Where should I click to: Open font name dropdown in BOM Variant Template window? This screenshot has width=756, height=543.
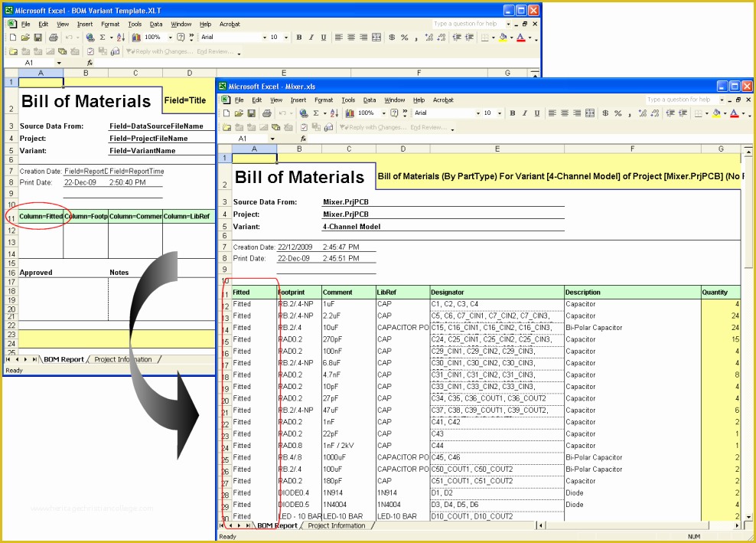point(265,38)
